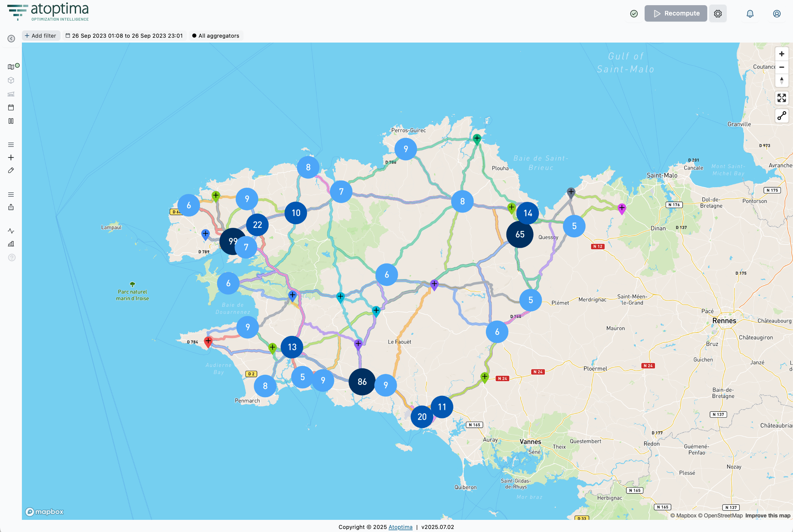Open the activity pulse icon
Image resolution: width=793 pixels, height=532 pixels.
(11, 231)
